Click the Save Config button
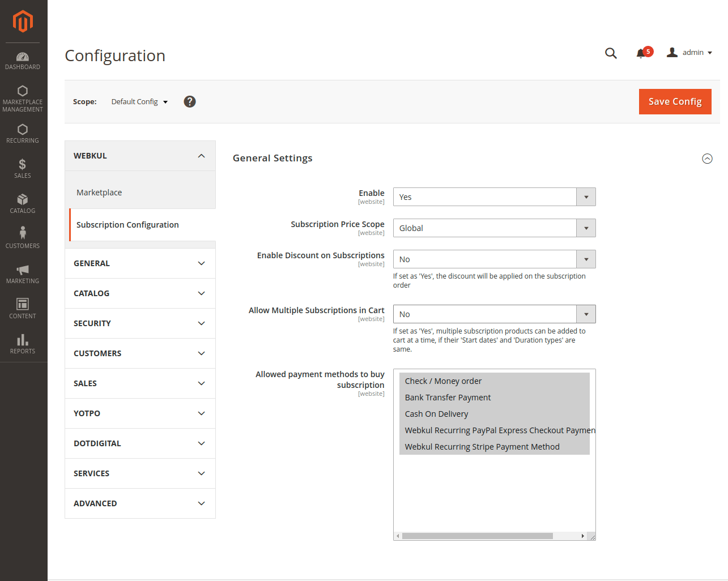The height and width of the screenshot is (581, 728). pos(675,101)
